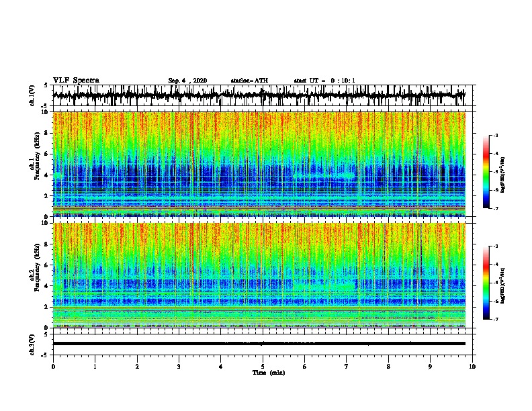532x411 pixels.
Task: Click the ch.2 color bar "log(PSD)" label
Action: click(x=503, y=285)
